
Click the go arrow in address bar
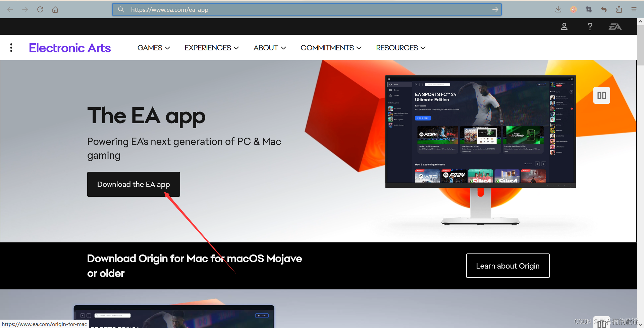pos(495,9)
